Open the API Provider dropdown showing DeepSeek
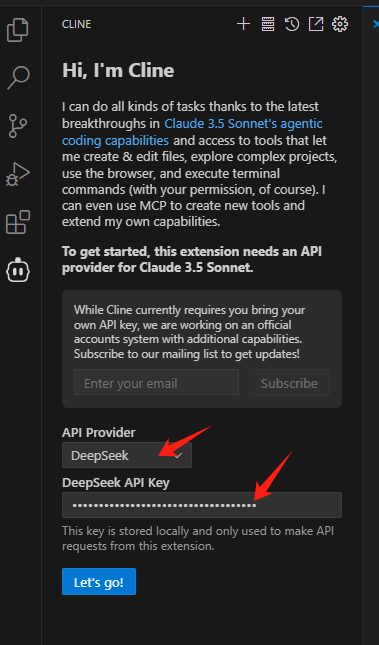The width and height of the screenshot is (379, 645). [127, 455]
